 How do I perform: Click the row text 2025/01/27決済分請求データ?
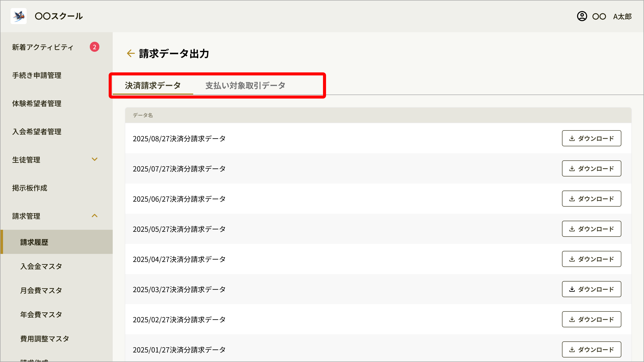coord(179,350)
